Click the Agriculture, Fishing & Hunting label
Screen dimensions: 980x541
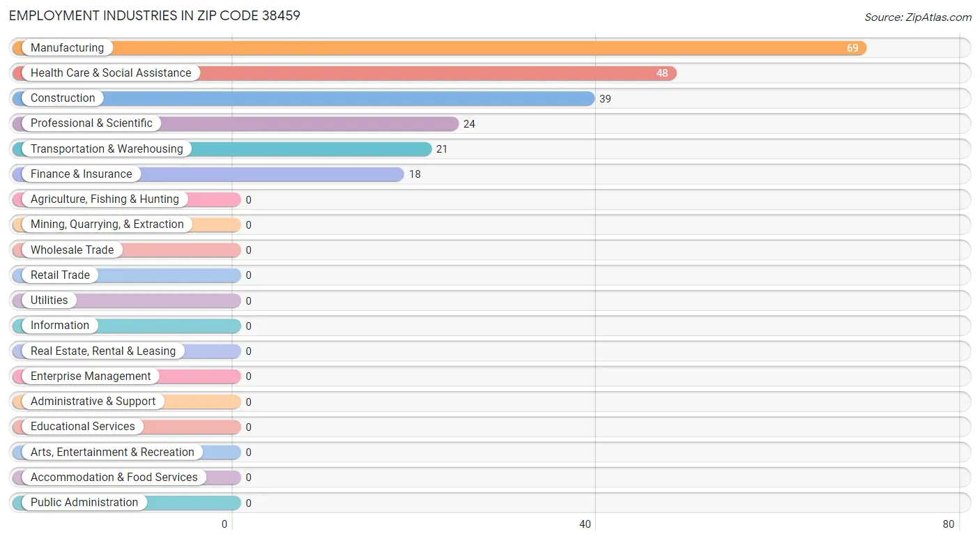(105, 199)
